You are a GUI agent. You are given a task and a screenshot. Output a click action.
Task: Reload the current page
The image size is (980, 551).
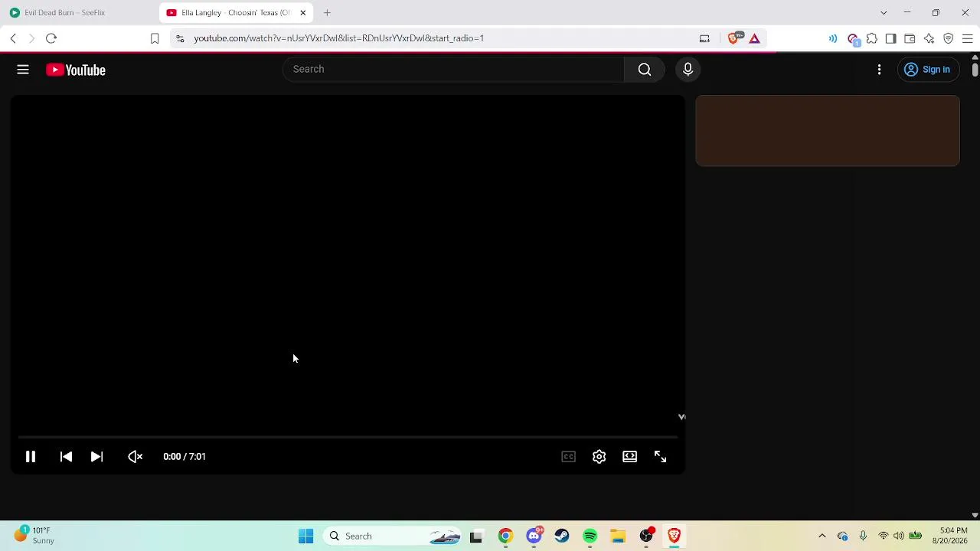51,38
